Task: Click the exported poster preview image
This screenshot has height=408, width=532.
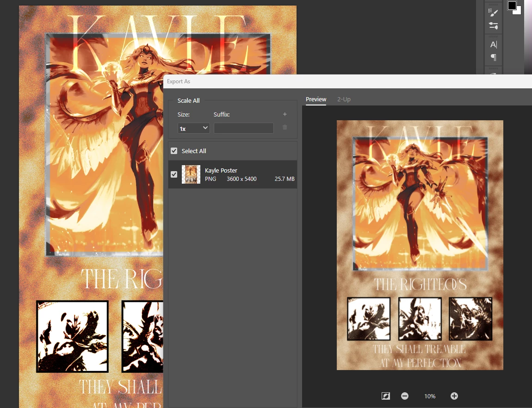Action: tap(420, 245)
